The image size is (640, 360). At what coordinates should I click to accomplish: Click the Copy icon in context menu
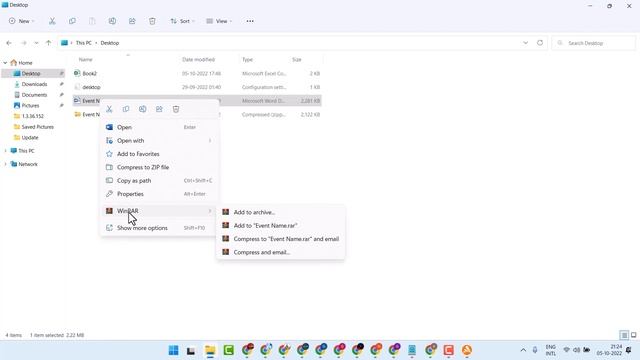(x=126, y=109)
